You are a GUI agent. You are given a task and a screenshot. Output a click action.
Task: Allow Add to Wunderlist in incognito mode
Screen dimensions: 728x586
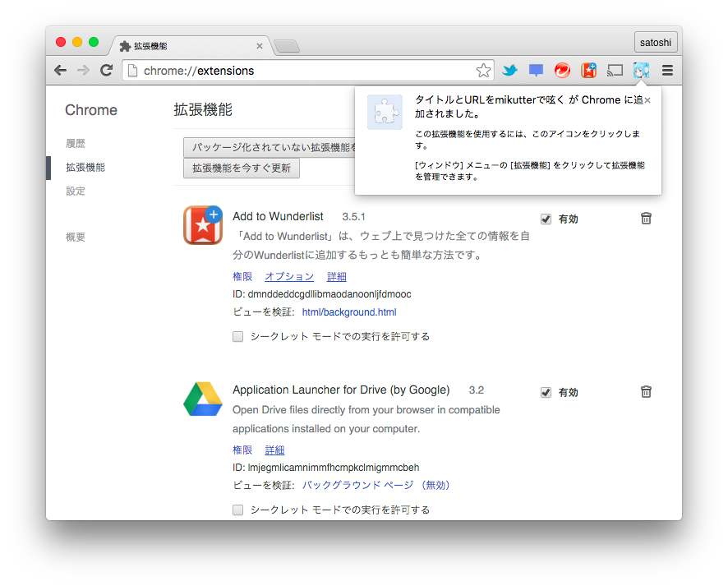click(x=237, y=337)
